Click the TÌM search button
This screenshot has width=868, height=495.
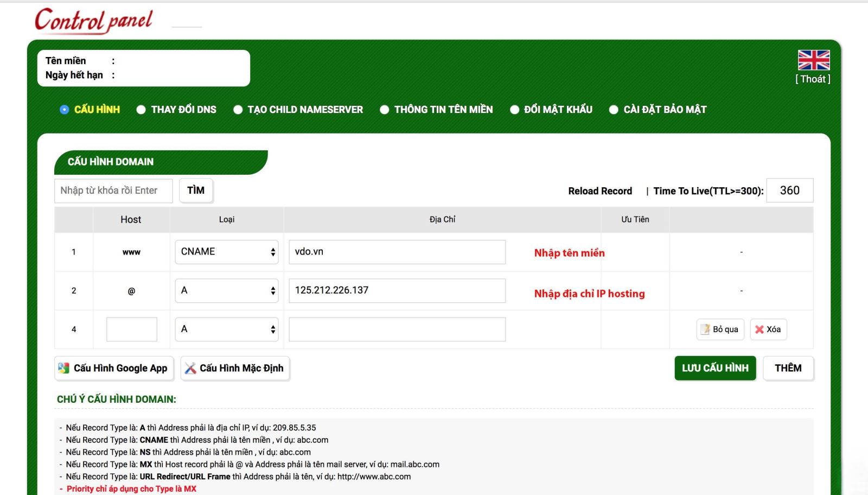(x=195, y=190)
